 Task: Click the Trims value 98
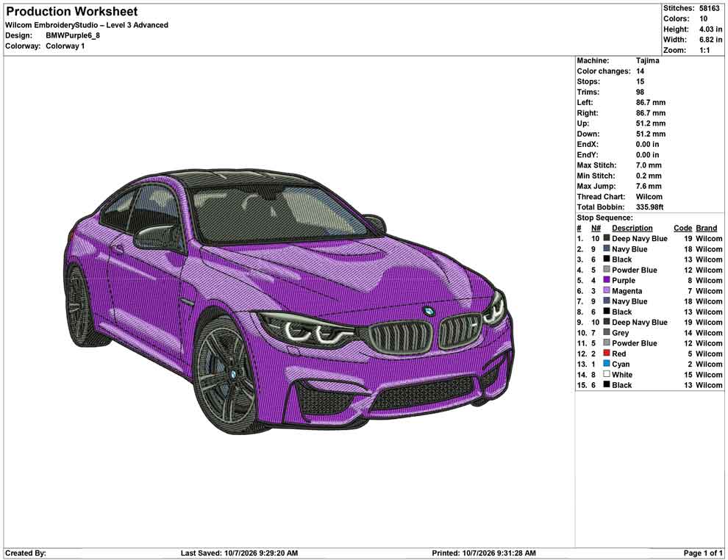[640, 92]
